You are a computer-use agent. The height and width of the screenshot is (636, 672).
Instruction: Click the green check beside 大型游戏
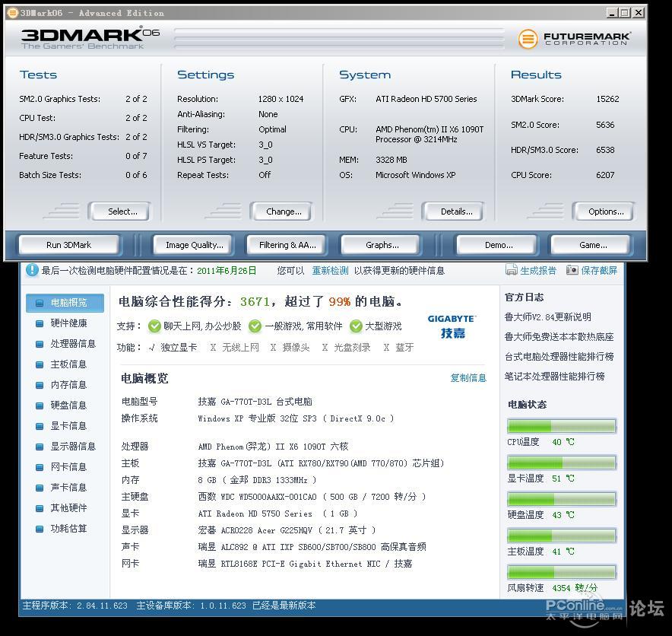coord(356,326)
